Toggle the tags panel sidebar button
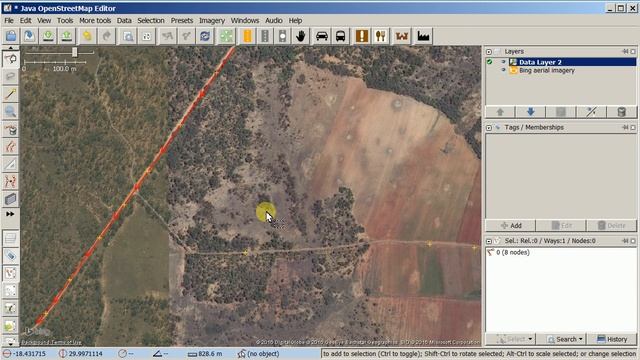 coord(11,256)
